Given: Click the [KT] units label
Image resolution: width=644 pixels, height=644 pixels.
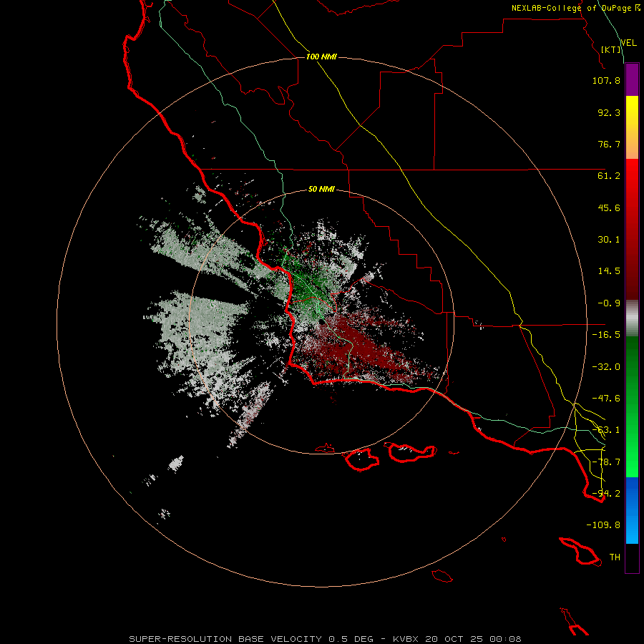Looking at the screenshot, I should [x=611, y=49].
